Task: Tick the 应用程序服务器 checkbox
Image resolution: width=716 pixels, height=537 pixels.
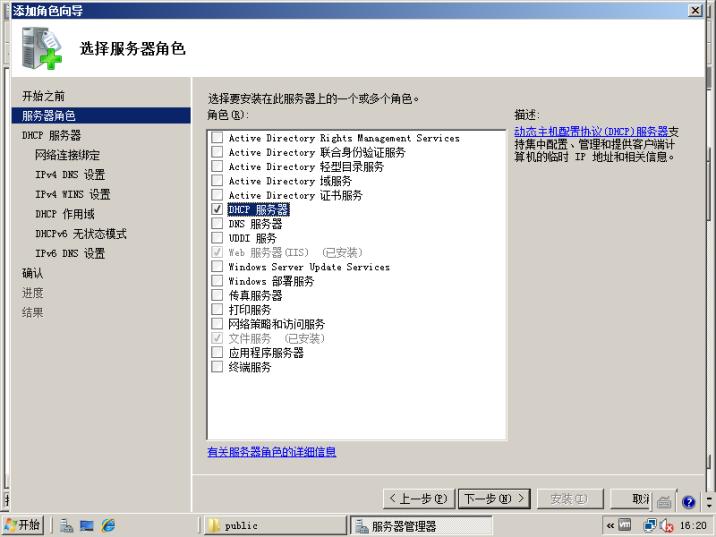Action: point(217,353)
